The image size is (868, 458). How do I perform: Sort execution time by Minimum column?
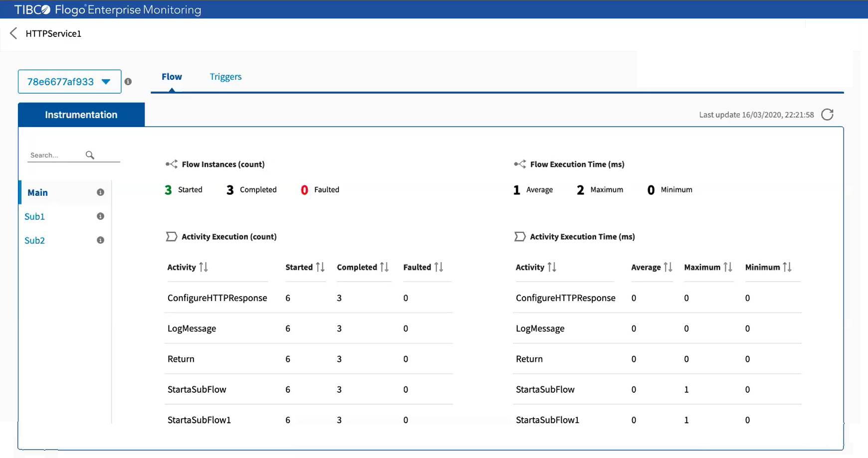tap(787, 267)
